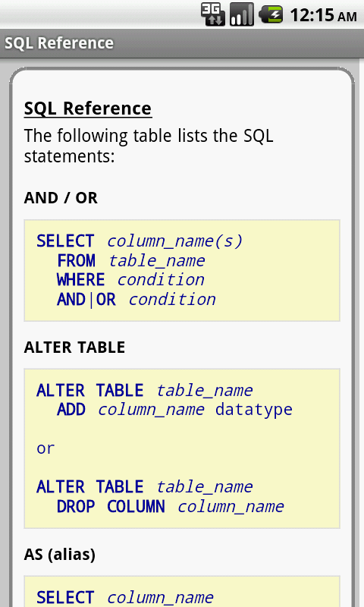Tap the 12:15 AM clock
This screenshot has width=364, height=607.
[323, 15]
